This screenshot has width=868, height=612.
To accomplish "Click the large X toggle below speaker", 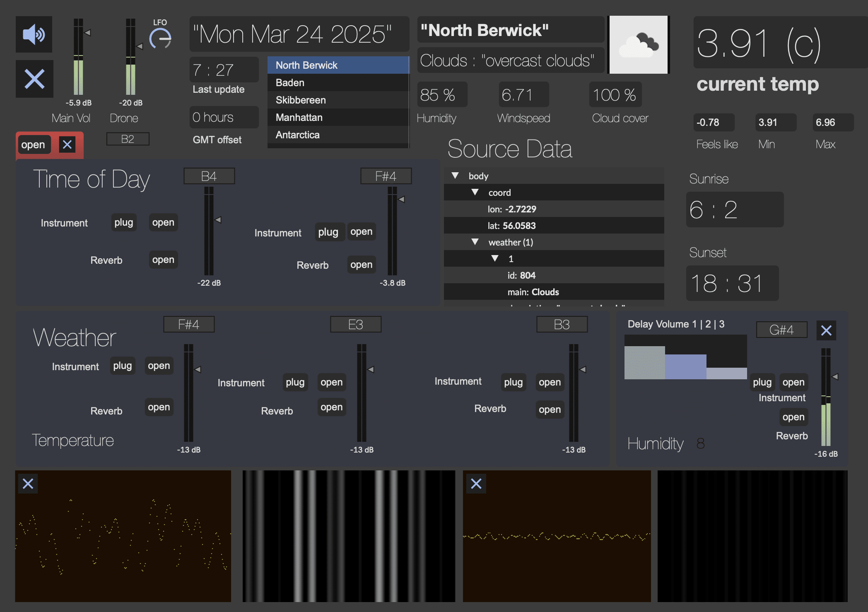I will tap(34, 79).
